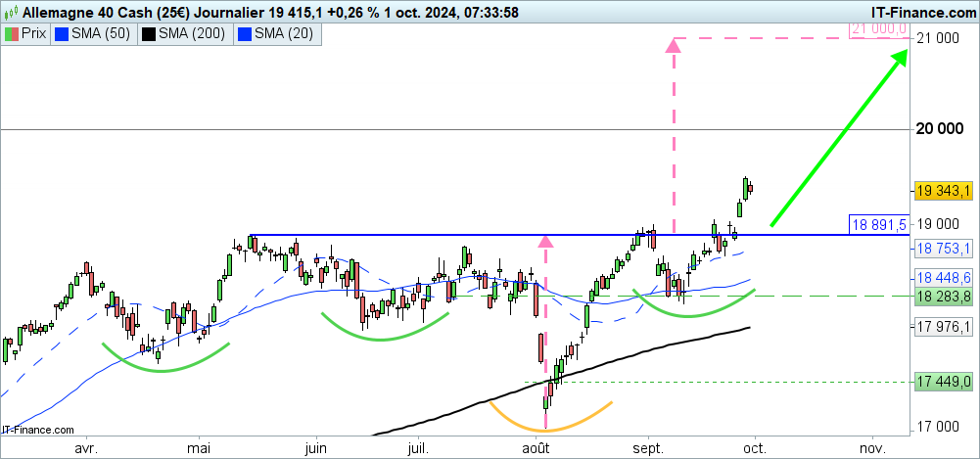980x459 pixels.
Task: Click the blue SMA (20) color swatch
Action: pyautogui.click(x=244, y=33)
